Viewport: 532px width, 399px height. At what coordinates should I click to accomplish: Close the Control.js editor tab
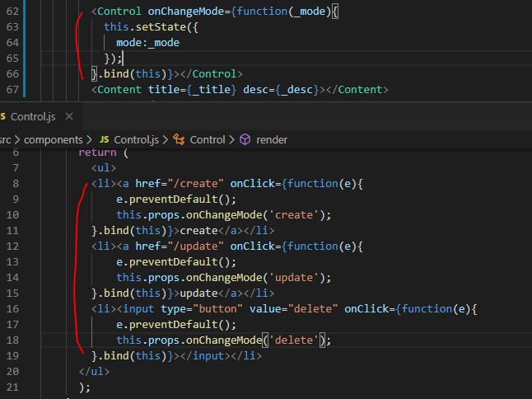69,116
